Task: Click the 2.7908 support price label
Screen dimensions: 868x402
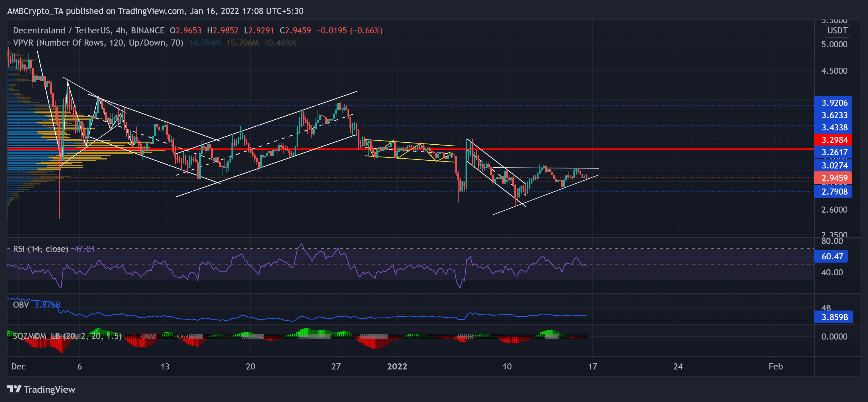Action: 833,192
